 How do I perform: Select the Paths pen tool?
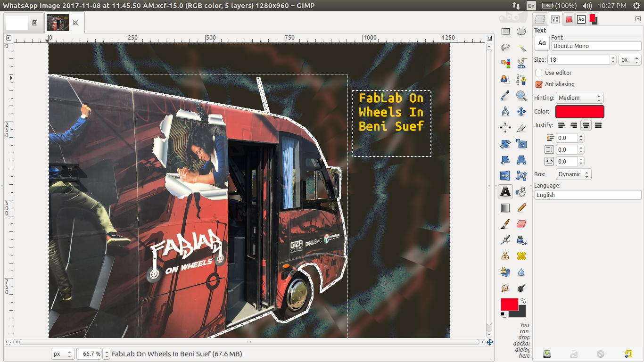[x=521, y=80]
